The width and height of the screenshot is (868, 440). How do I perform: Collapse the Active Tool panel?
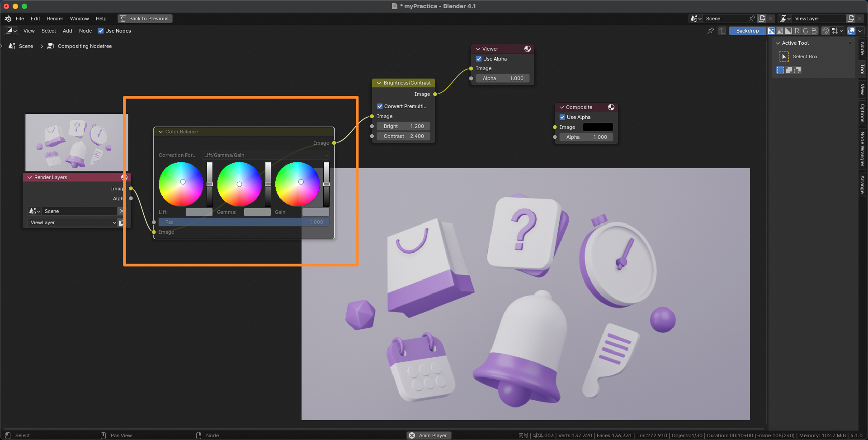778,43
